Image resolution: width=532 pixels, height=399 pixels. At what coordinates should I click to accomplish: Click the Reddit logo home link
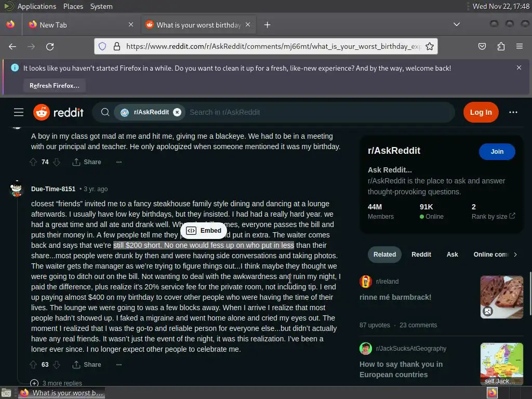click(x=58, y=112)
